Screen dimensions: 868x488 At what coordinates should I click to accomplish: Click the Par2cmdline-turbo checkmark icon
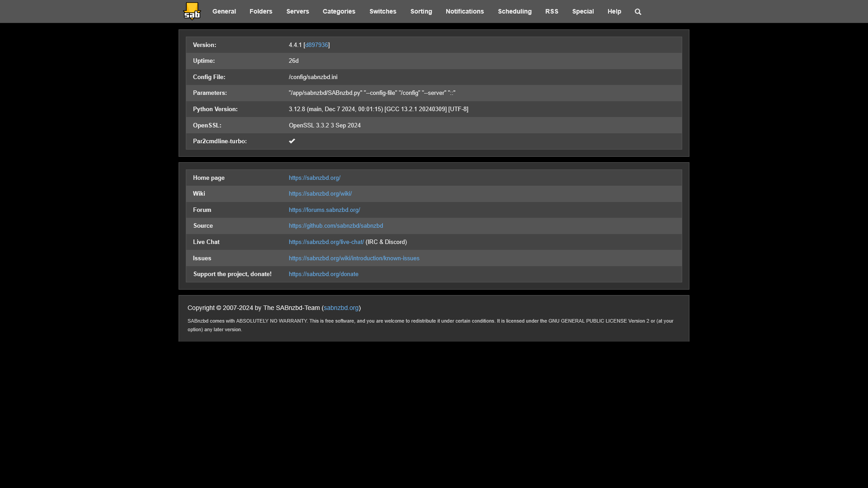point(292,141)
